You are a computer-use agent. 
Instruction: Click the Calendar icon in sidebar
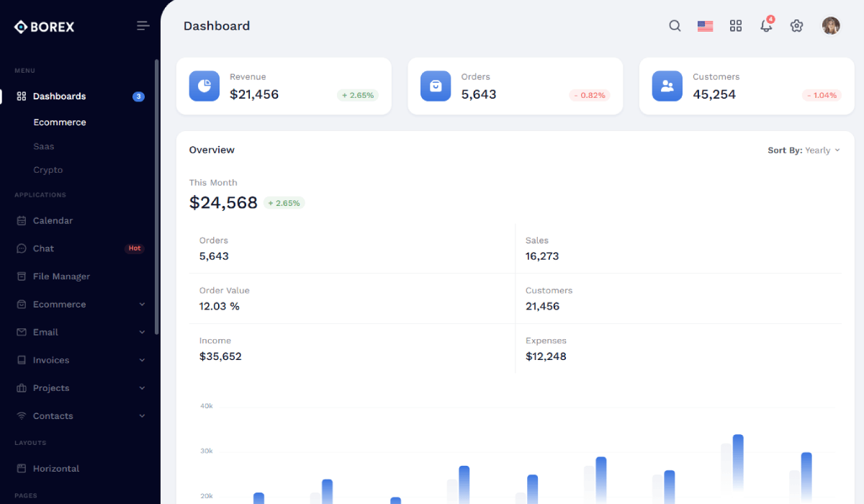click(x=22, y=221)
